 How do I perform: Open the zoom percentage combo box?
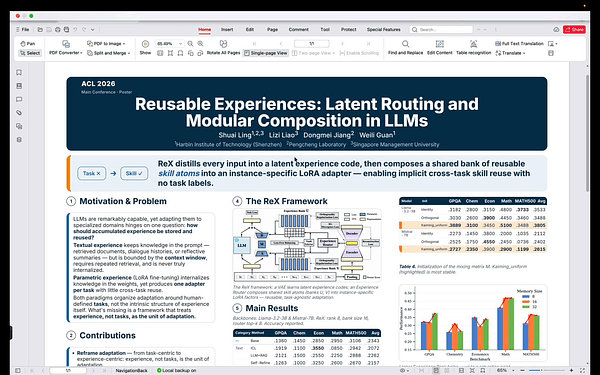tap(169, 44)
